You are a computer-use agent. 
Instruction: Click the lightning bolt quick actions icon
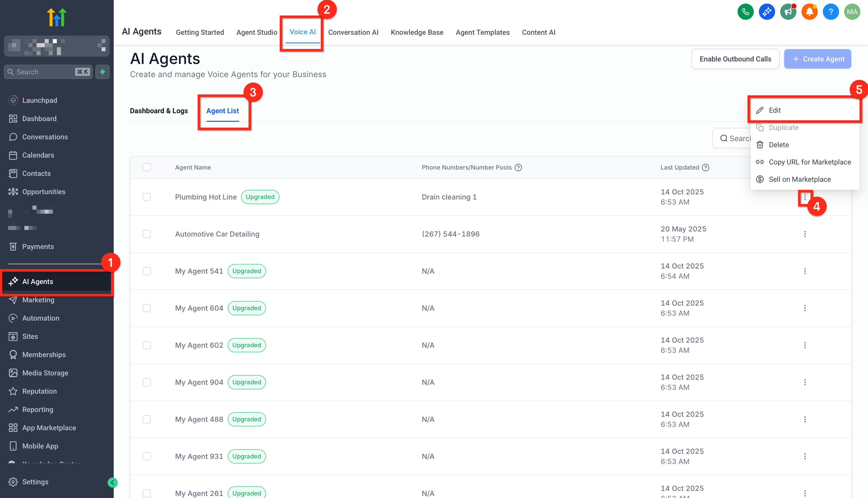[x=102, y=72]
